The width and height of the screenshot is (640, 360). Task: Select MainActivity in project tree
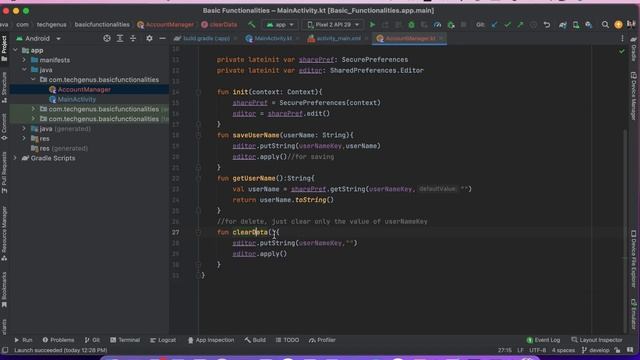click(77, 99)
